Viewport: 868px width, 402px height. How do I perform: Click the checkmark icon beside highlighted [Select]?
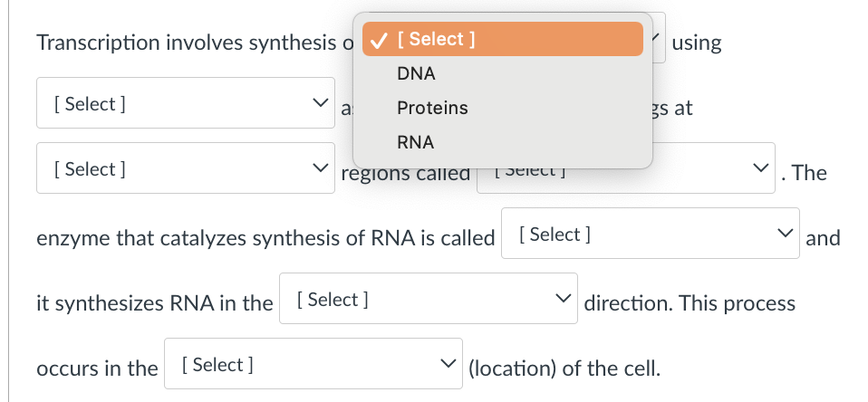click(x=381, y=40)
